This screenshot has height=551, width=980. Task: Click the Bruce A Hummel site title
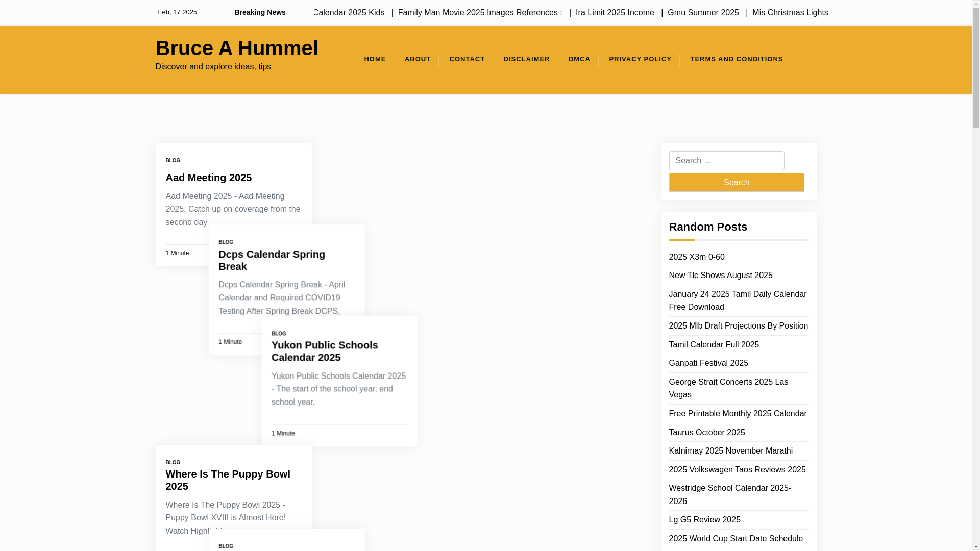pyautogui.click(x=236, y=48)
